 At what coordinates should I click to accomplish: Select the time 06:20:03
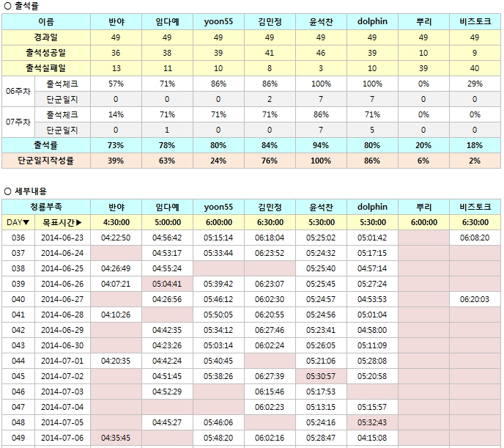pyautogui.click(x=475, y=299)
